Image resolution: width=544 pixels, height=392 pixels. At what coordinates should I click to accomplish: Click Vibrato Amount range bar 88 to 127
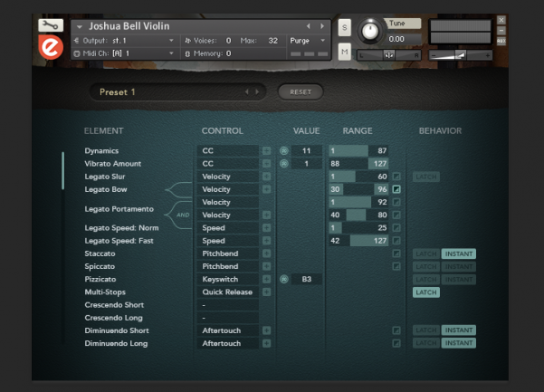[x=358, y=164]
